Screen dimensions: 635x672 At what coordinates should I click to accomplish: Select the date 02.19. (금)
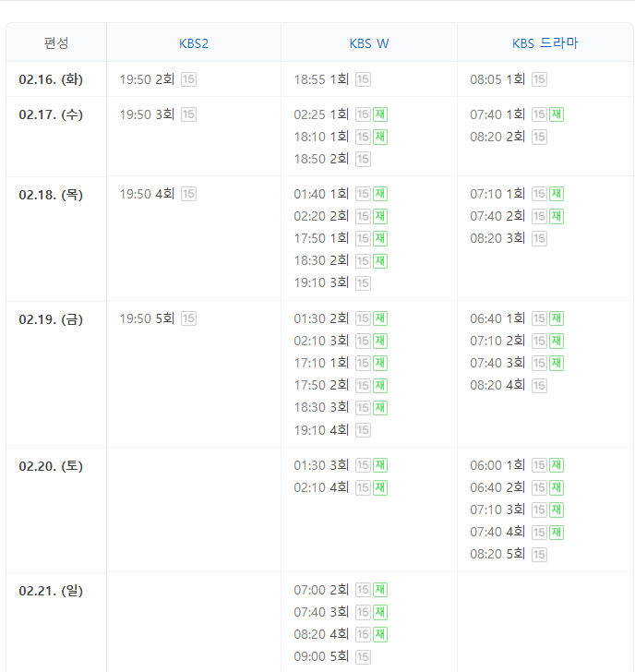(51, 319)
